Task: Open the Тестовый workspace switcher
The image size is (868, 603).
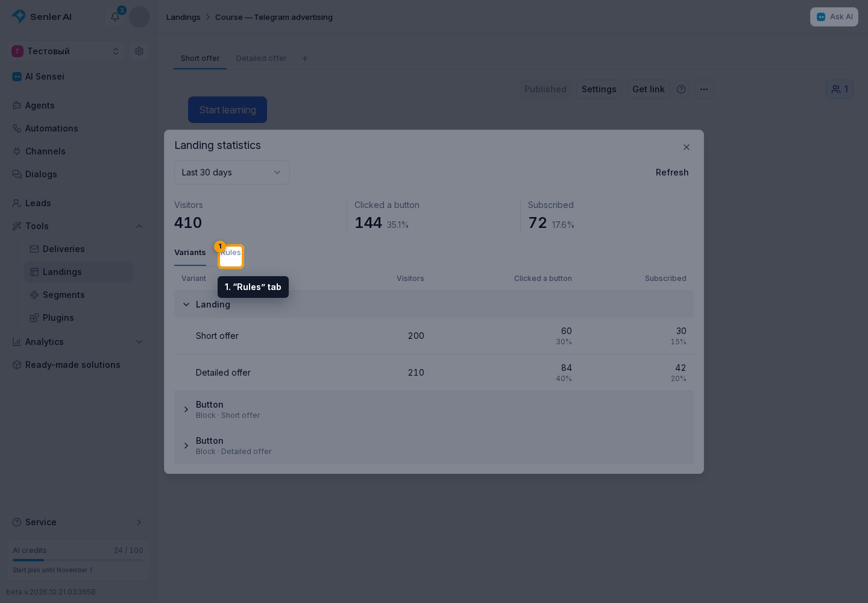Action: point(66,51)
